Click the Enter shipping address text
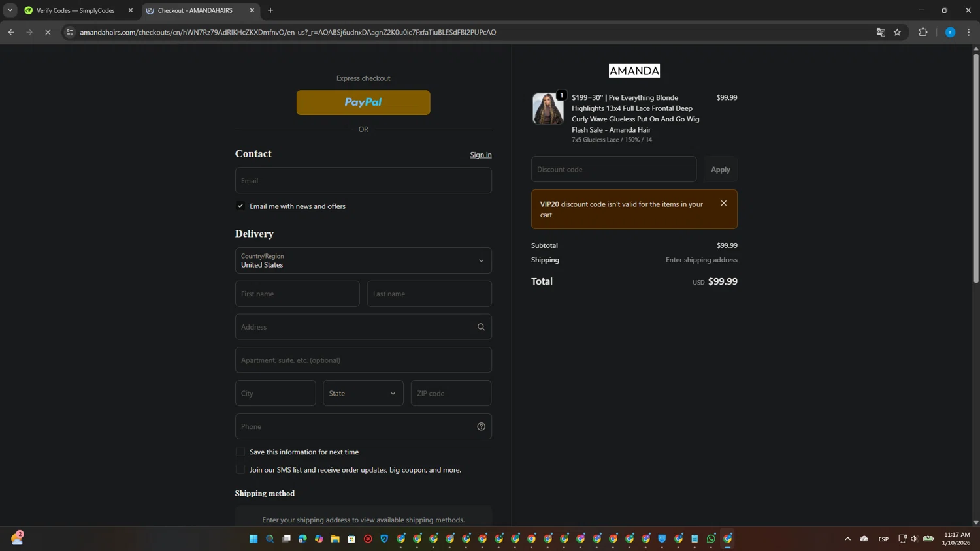Image resolution: width=980 pixels, height=551 pixels. pyautogui.click(x=702, y=260)
